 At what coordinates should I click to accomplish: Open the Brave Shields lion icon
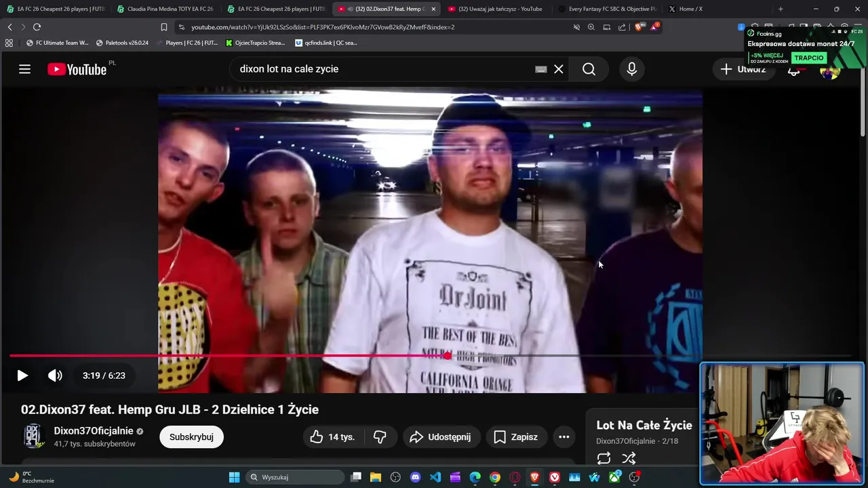coord(639,27)
